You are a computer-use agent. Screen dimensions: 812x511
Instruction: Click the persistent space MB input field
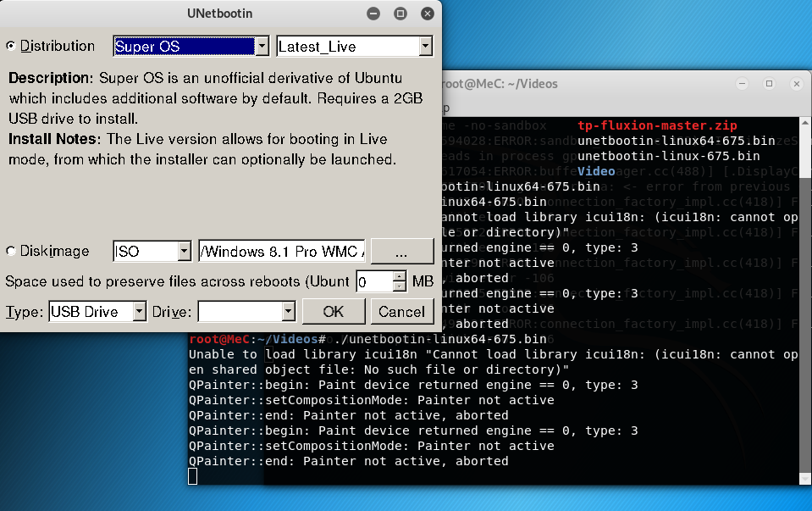[x=375, y=281]
